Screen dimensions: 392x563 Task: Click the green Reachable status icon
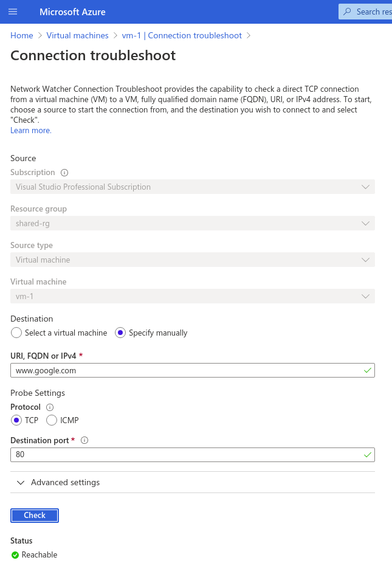point(14,554)
